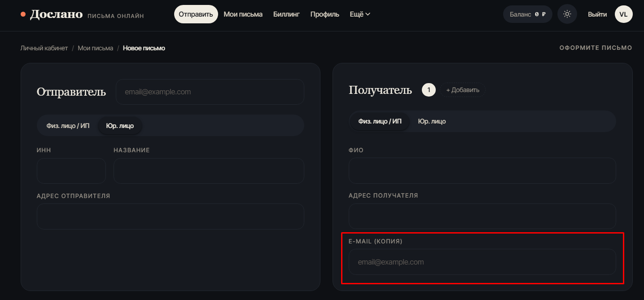Click the E-mail (копия) field
This screenshot has height=300, width=644.
[x=482, y=262]
